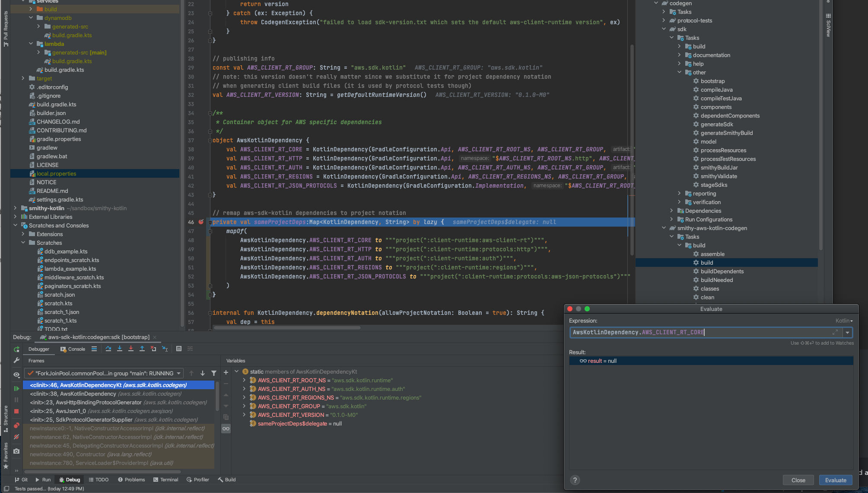Click the Rerun debug session icon
Image resolution: width=868 pixels, height=493 pixels.
click(16, 349)
